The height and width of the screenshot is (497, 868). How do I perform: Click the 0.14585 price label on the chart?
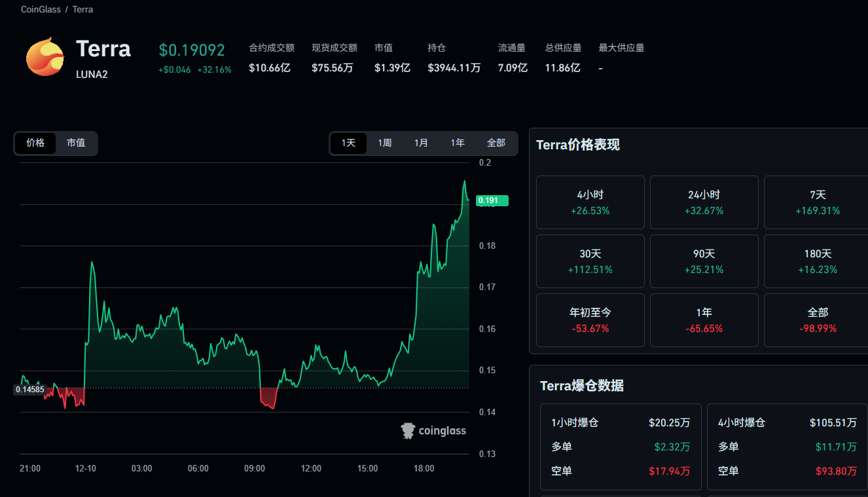(x=29, y=389)
